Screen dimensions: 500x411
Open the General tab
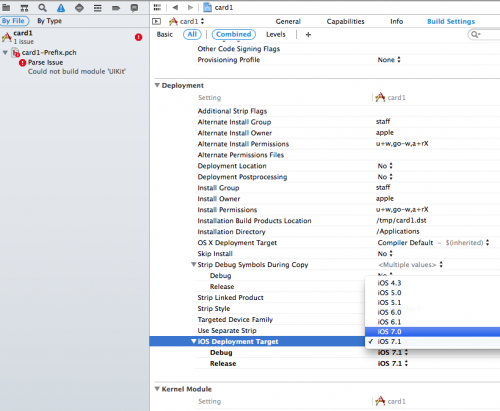coord(288,22)
